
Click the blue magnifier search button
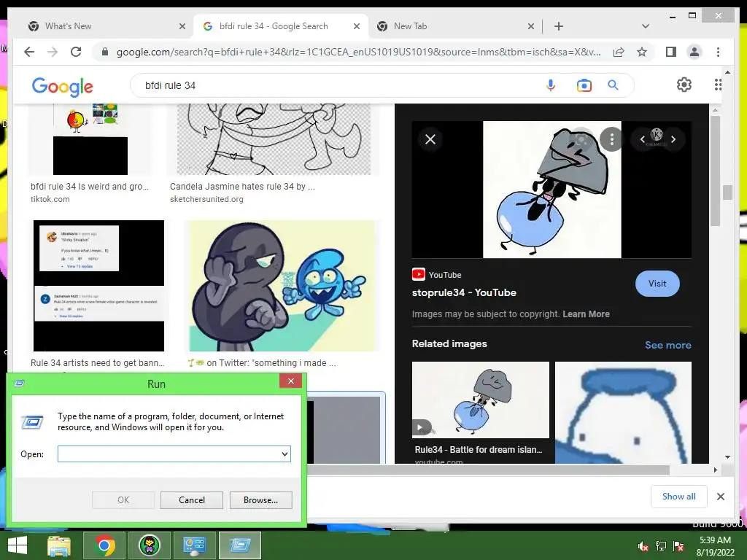click(613, 85)
